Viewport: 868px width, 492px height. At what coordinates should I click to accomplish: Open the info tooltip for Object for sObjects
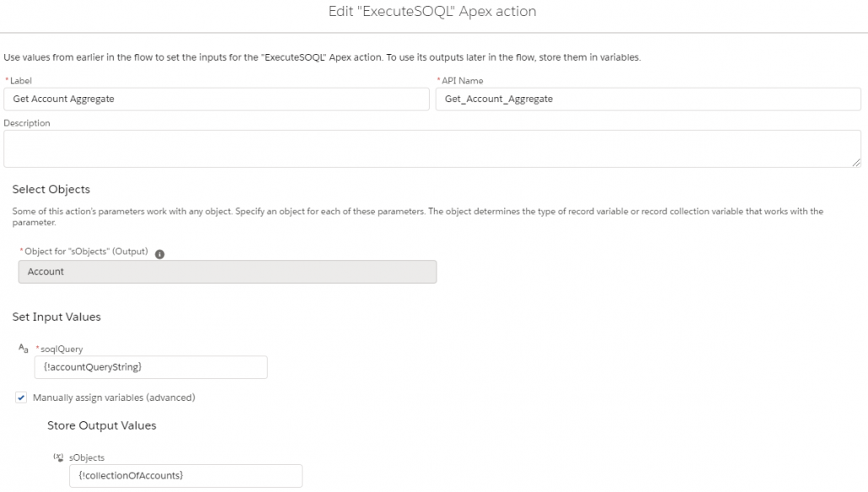pos(159,253)
